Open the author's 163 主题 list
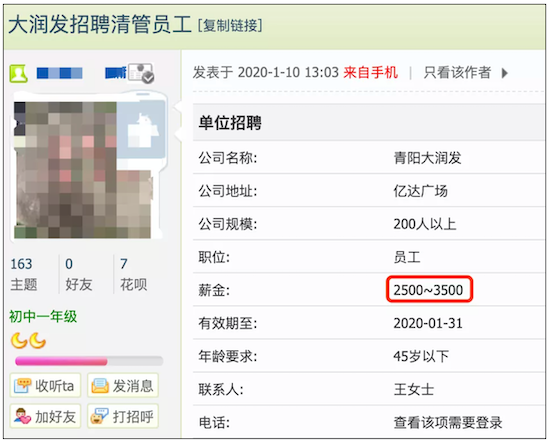Image resolution: width=550 pixels, height=441 pixels. click(24, 274)
